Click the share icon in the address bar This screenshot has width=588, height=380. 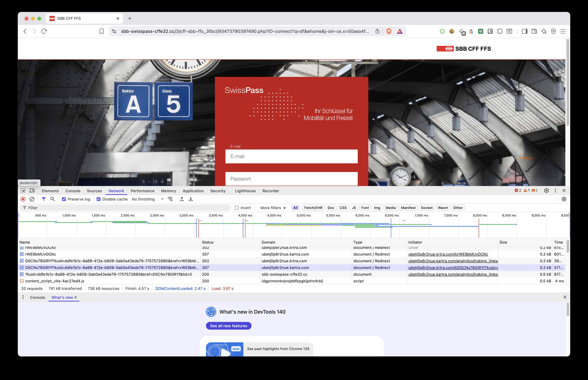[377, 31]
